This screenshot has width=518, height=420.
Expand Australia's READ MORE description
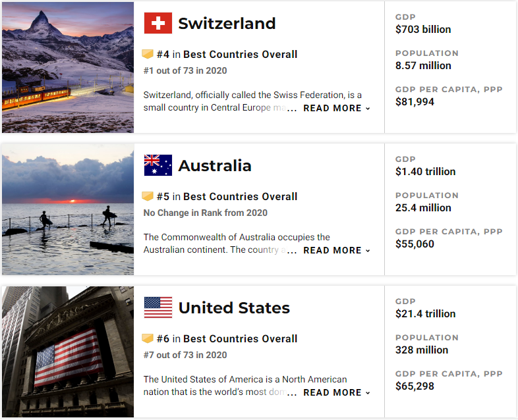(336, 250)
